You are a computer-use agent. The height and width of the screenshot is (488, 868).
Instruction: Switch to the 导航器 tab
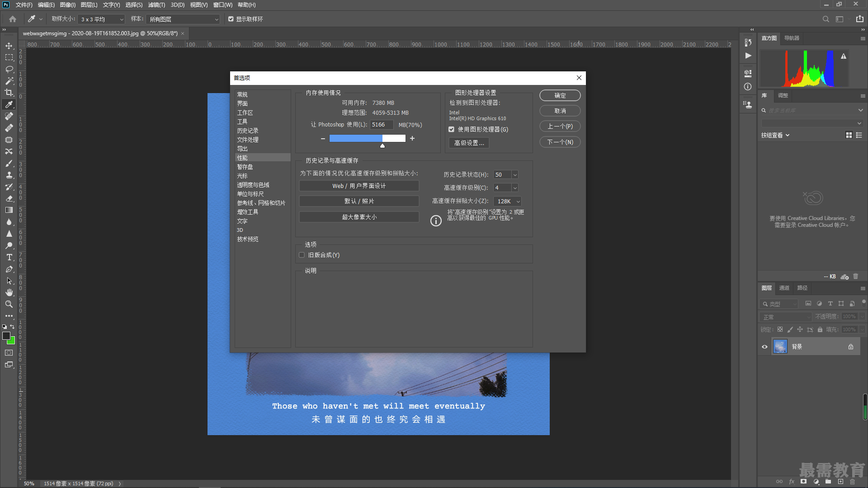point(792,38)
